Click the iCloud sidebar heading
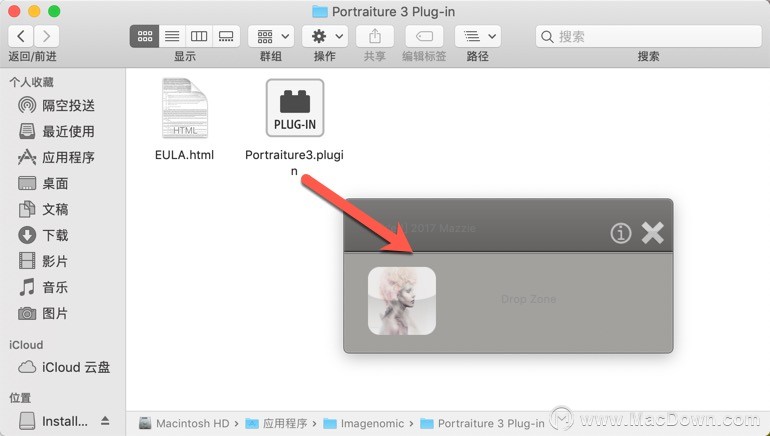Screen dimensions: 770x436 tap(26, 345)
